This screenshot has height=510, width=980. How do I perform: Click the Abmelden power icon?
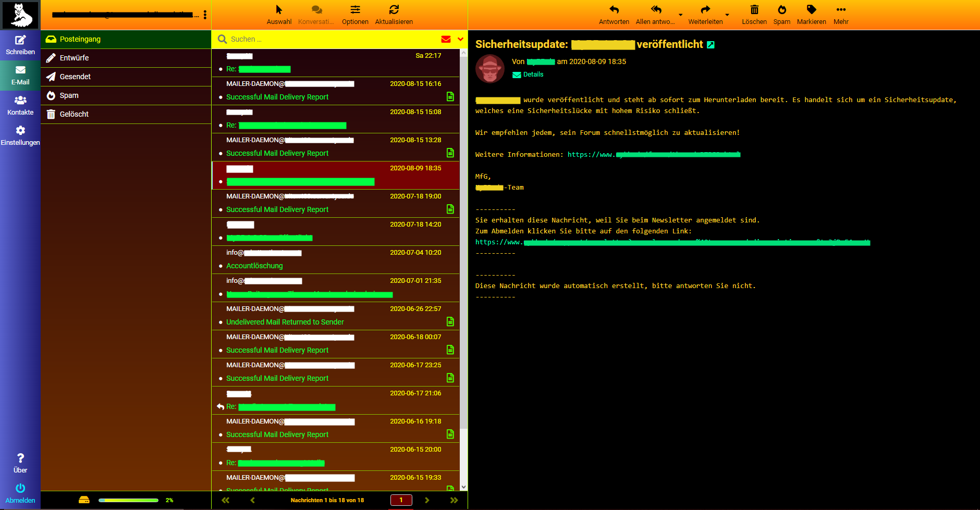coord(20,489)
